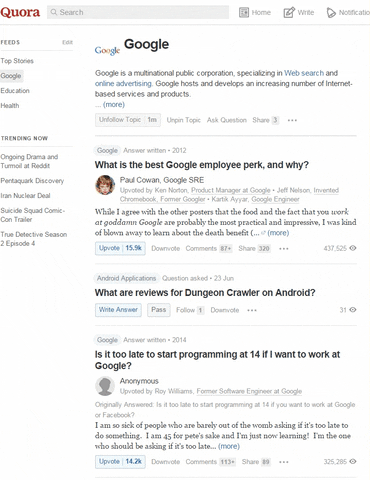Toggle Unfollow Topic button
Image resolution: width=370 pixels, height=480 pixels.
pos(128,120)
